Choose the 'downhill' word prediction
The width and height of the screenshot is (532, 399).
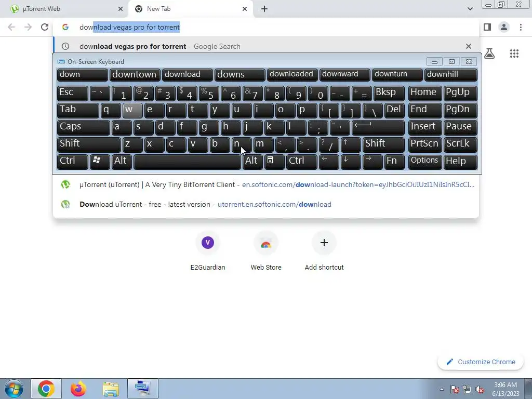[x=450, y=75]
